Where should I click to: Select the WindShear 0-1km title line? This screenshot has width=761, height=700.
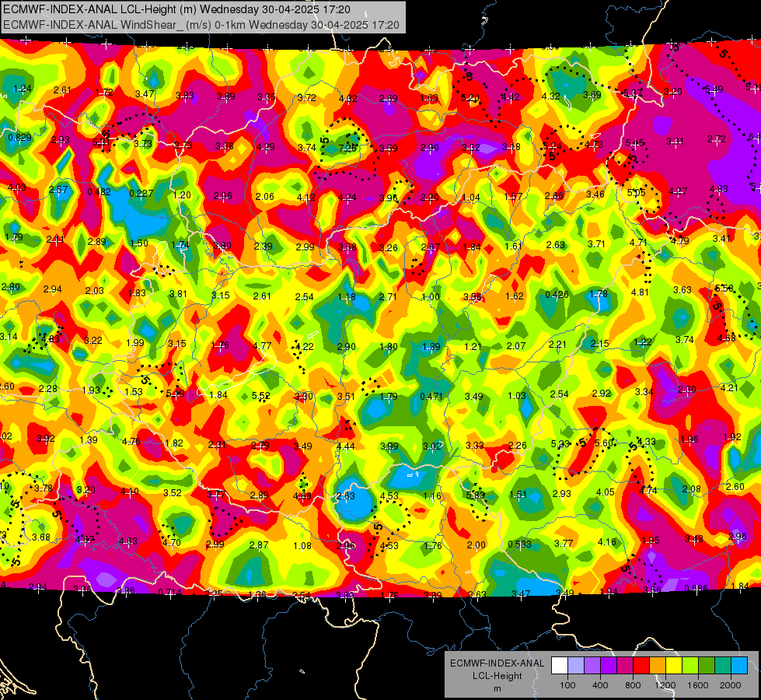pos(201,25)
